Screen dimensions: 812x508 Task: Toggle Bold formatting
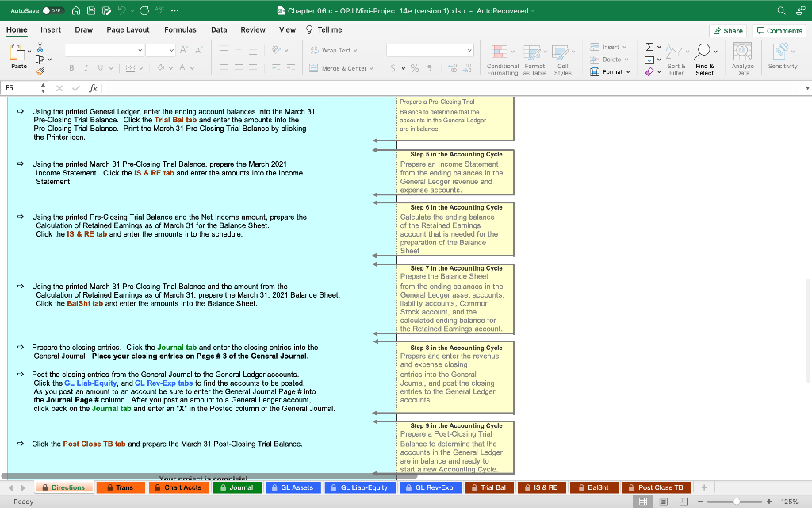click(x=71, y=68)
